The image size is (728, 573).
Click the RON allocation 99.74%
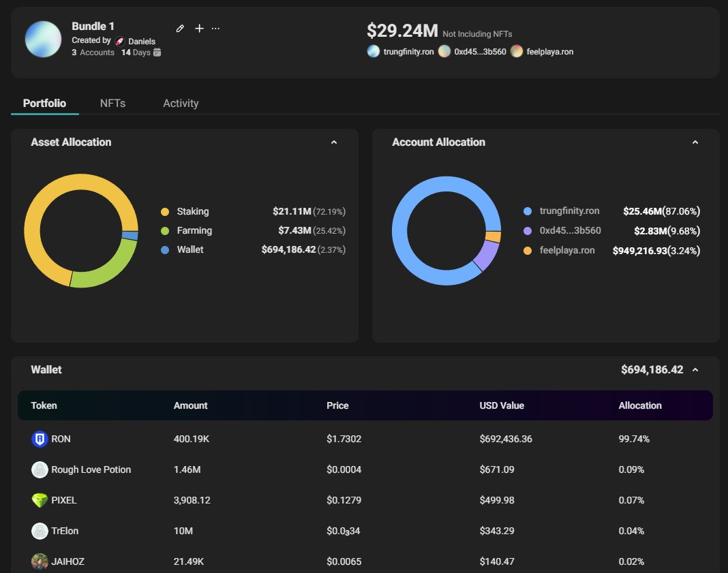click(634, 439)
